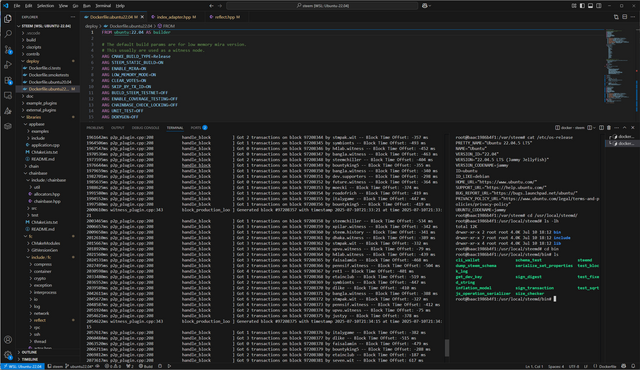This screenshot has height=370, width=640.
Task: Change the UTF-8 file encoding
Action: coord(574,366)
